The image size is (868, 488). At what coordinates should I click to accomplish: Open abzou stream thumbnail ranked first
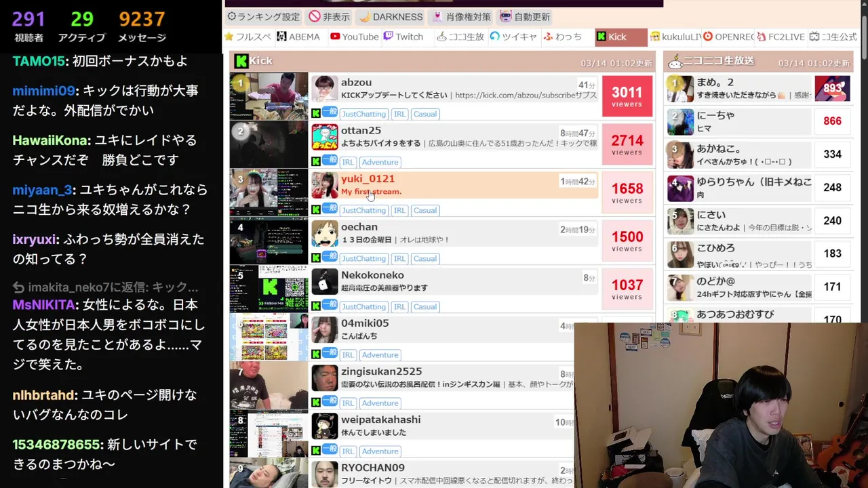(x=269, y=96)
